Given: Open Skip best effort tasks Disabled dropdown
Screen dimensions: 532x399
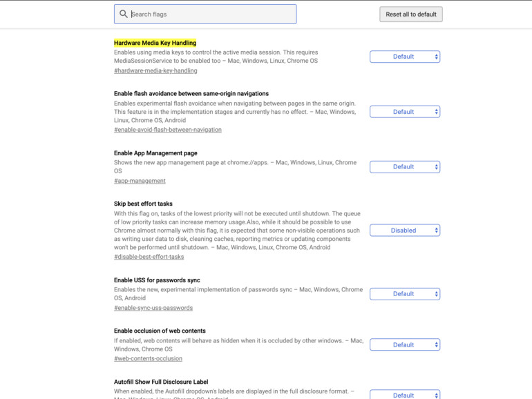Looking at the screenshot, I should coord(405,231).
